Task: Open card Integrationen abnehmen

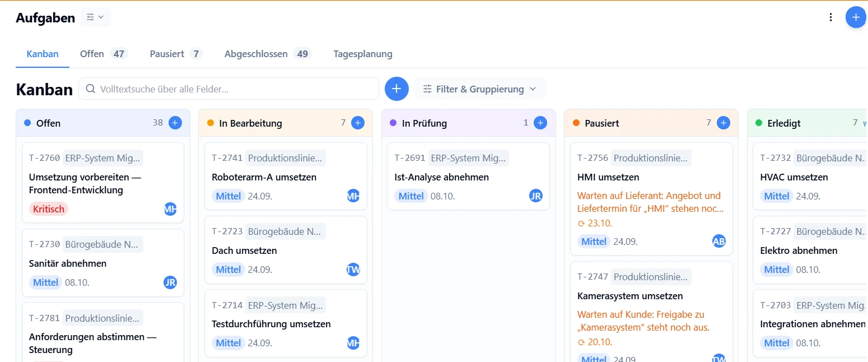Action: tap(810, 323)
